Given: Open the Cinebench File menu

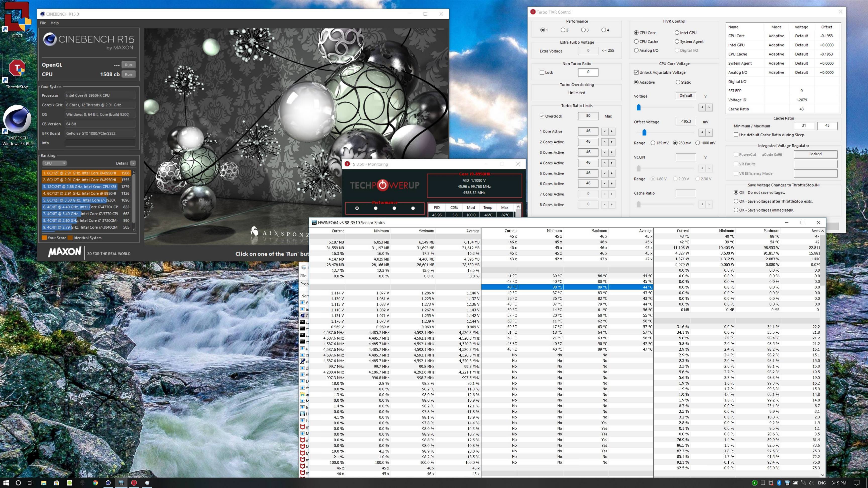Looking at the screenshot, I should pos(43,23).
